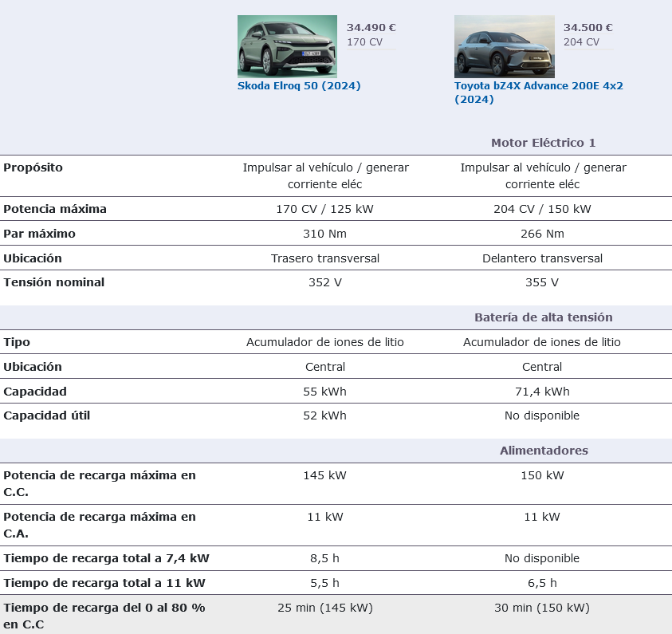Click the Par máximo row label

pos(39,234)
